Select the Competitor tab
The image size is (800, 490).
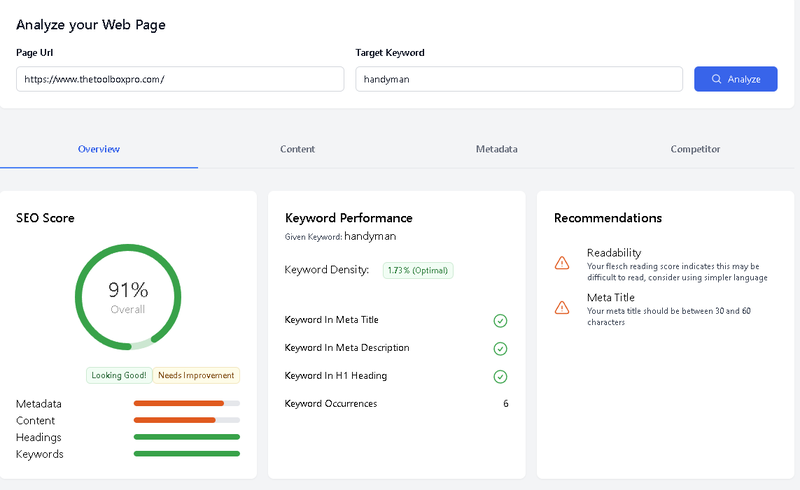point(695,149)
